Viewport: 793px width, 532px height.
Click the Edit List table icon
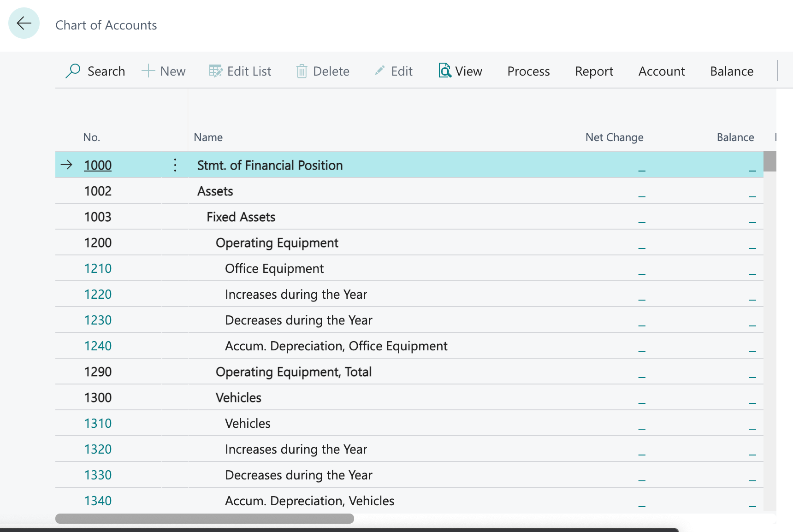pyautogui.click(x=215, y=71)
